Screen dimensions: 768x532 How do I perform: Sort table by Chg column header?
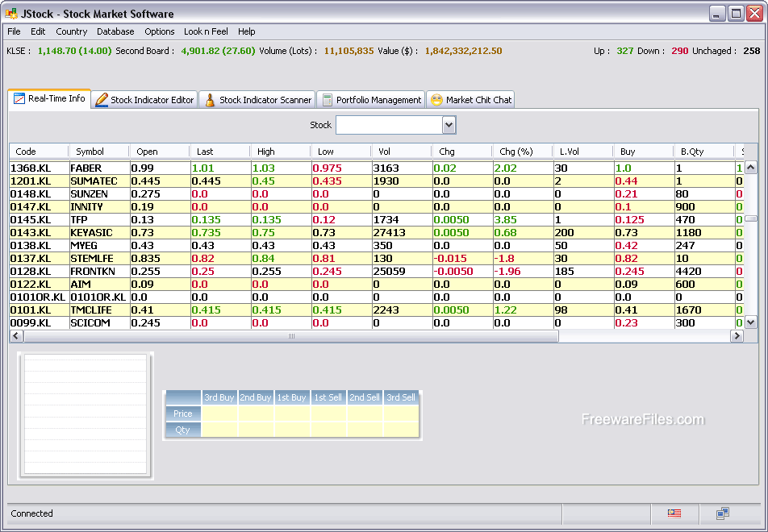pyautogui.click(x=462, y=152)
